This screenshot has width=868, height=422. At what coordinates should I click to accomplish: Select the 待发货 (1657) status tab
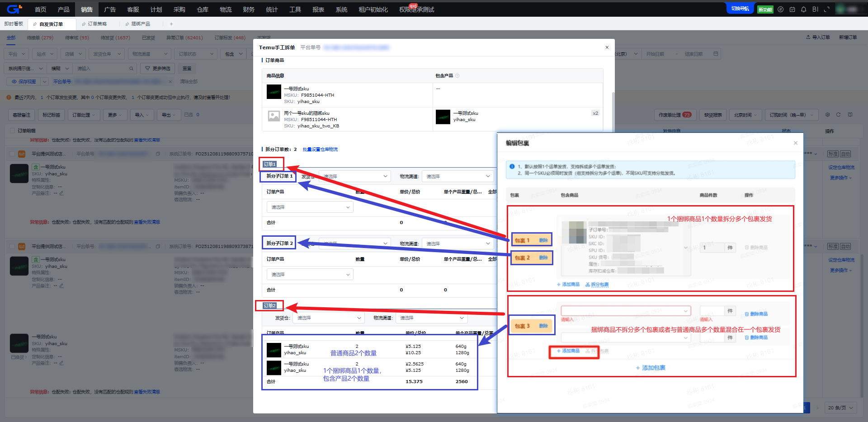115,38
